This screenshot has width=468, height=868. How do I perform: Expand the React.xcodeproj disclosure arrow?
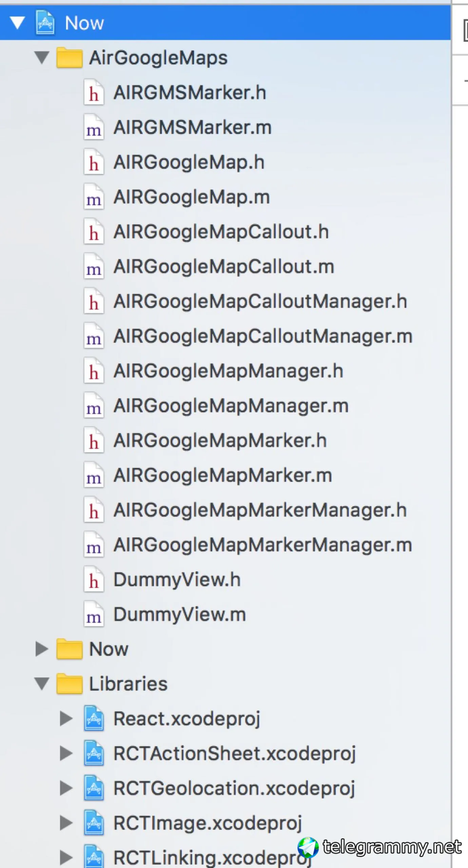click(66, 718)
